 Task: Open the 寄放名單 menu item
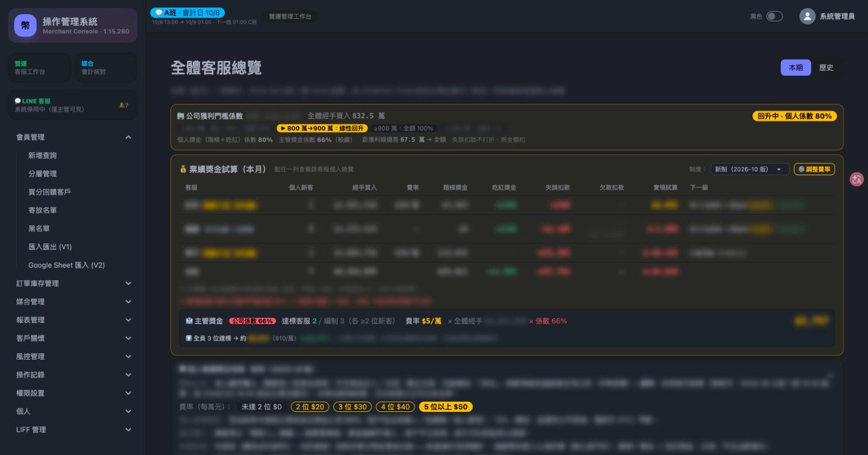(x=42, y=210)
